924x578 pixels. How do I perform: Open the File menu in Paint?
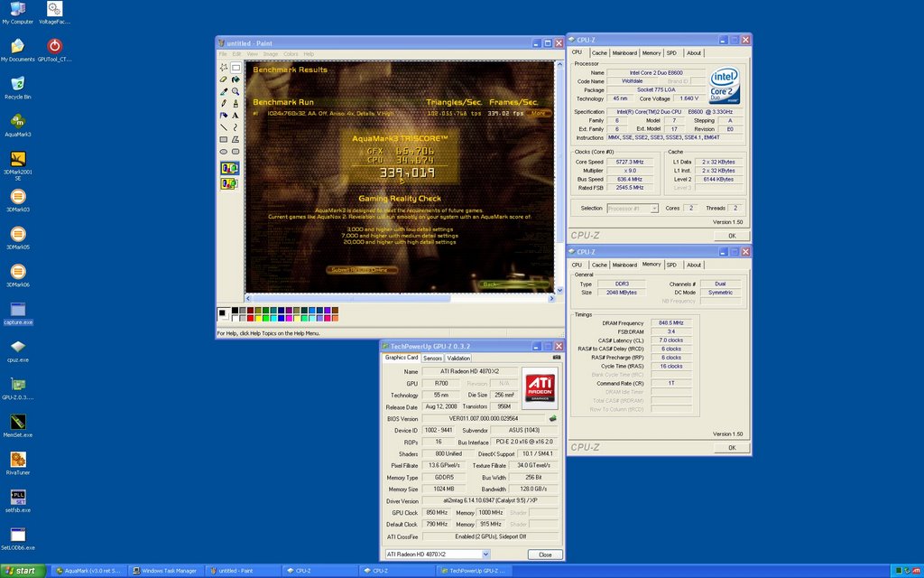click(224, 53)
